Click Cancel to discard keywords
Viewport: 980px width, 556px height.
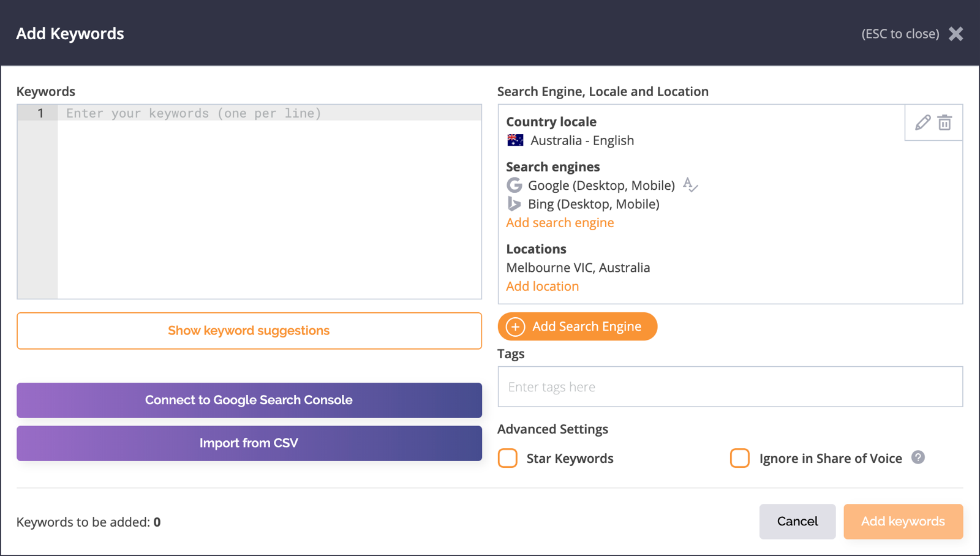point(797,522)
